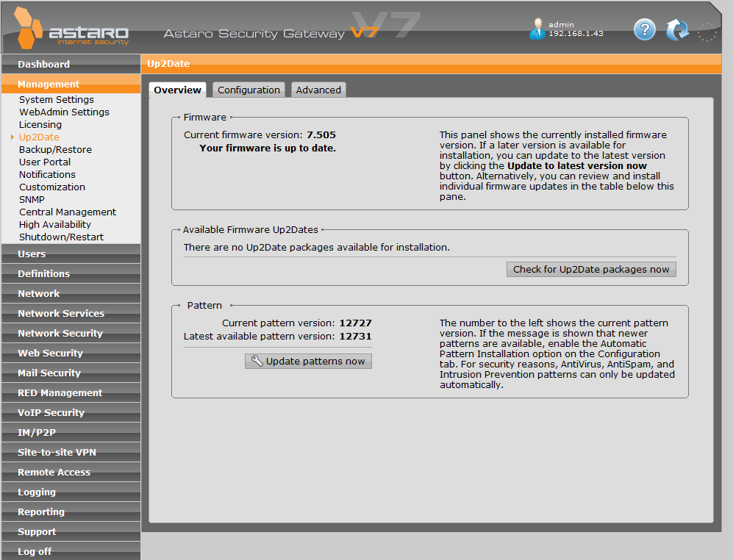Image resolution: width=733 pixels, height=560 pixels.
Task: Expand the IM/P2P menu
Action: (71, 432)
